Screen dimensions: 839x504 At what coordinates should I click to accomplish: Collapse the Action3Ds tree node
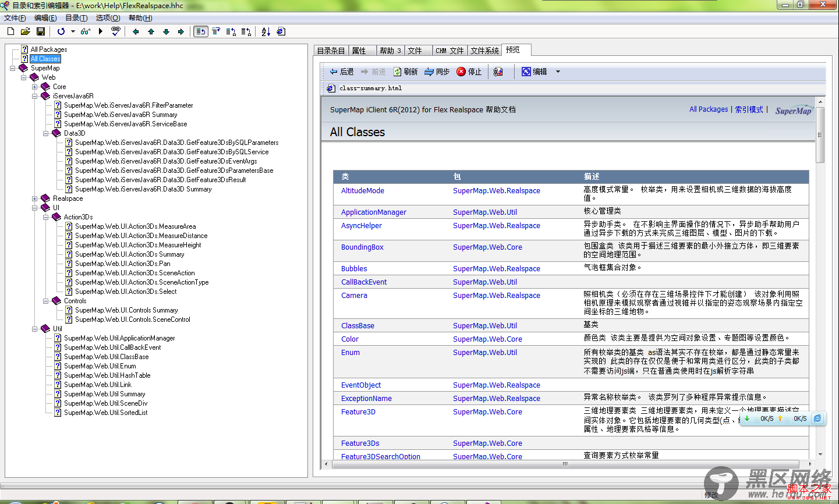click(46, 217)
